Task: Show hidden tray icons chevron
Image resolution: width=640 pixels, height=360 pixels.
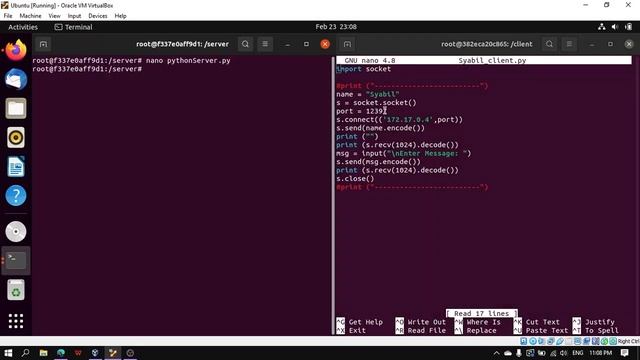Action: pos(496,353)
